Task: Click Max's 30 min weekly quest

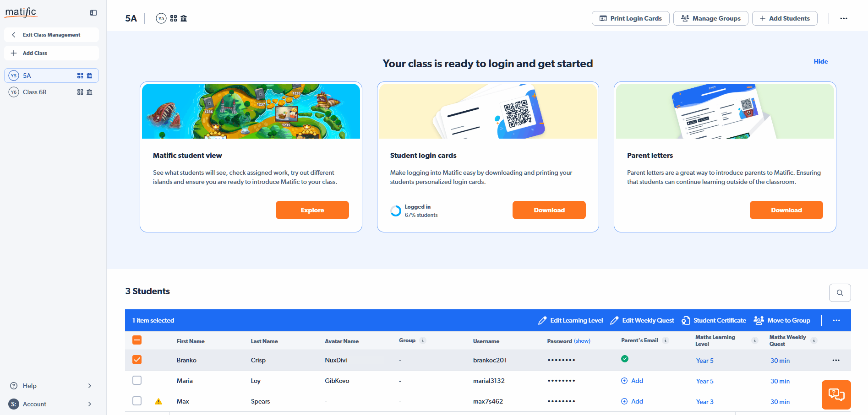Action: (x=780, y=402)
